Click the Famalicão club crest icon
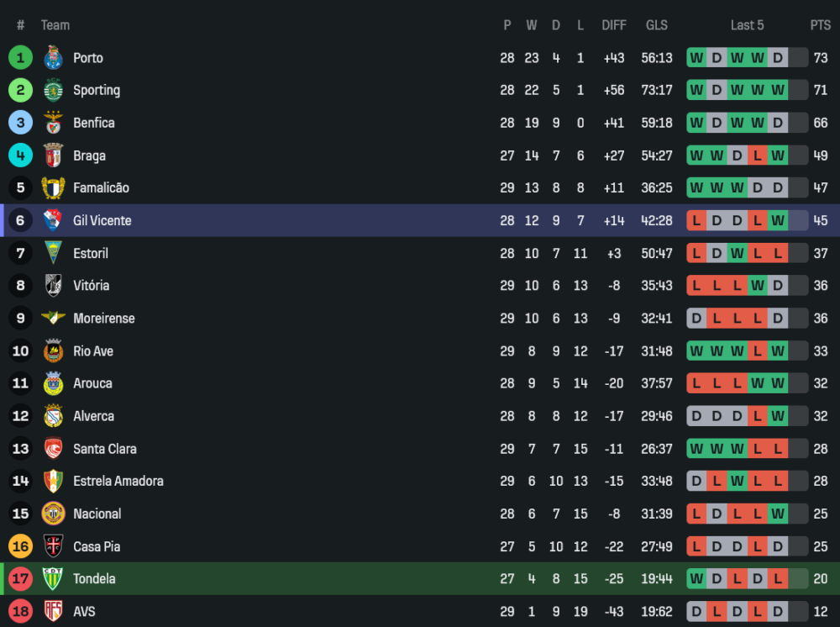 [x=53, y=187]
